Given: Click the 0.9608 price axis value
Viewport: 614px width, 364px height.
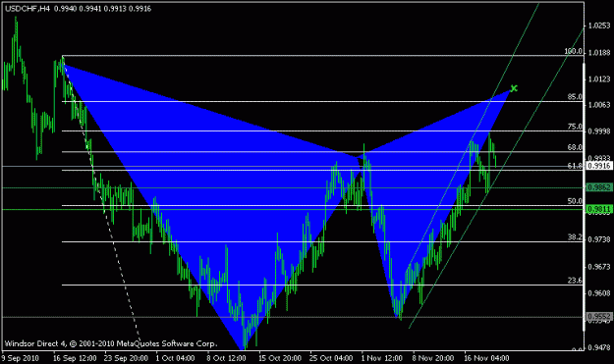Looking at the screenshot, I should coord(599,293).
